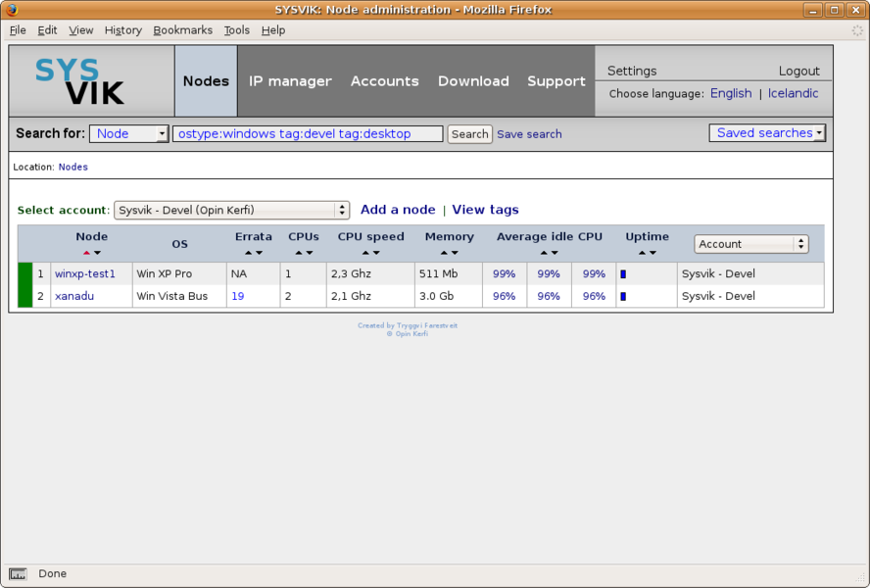870x588 pixels.
Task: Sort CPU speed column descending
Action: [377, 253]
